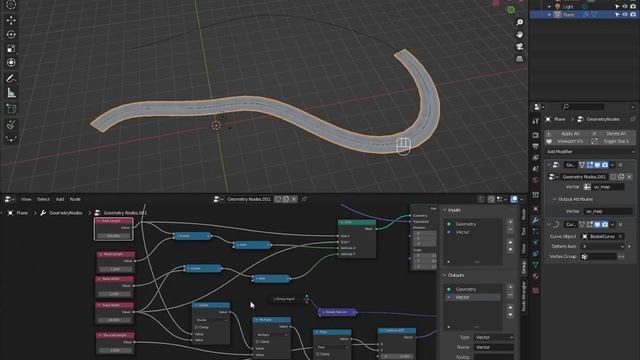The image size is (640, 360).
Task: Click the viewport pan hand gizmo
Action: (519, 34)
